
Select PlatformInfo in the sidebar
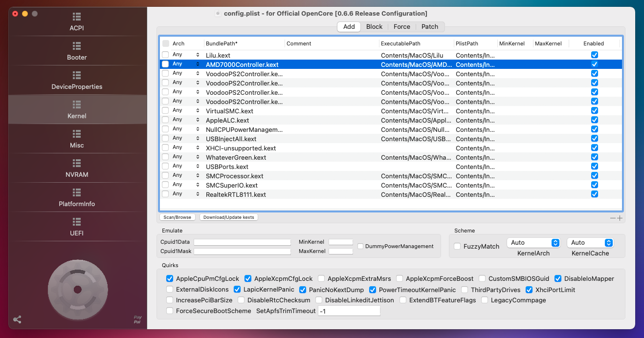(77, 197)
